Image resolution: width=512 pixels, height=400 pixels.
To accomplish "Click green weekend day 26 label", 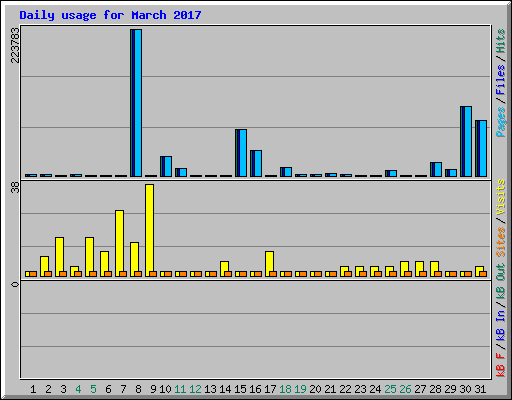I will [405, 389].
